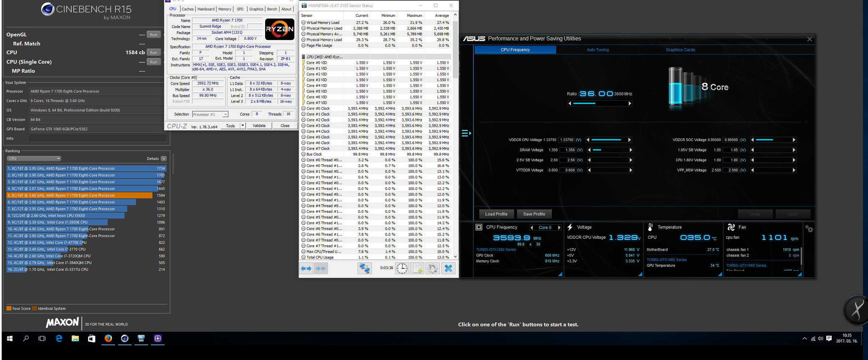This screenshot has width=868, height=360.
Task: Adjust VDDCR SOC Voltage slider
Action: pos(773,140)
